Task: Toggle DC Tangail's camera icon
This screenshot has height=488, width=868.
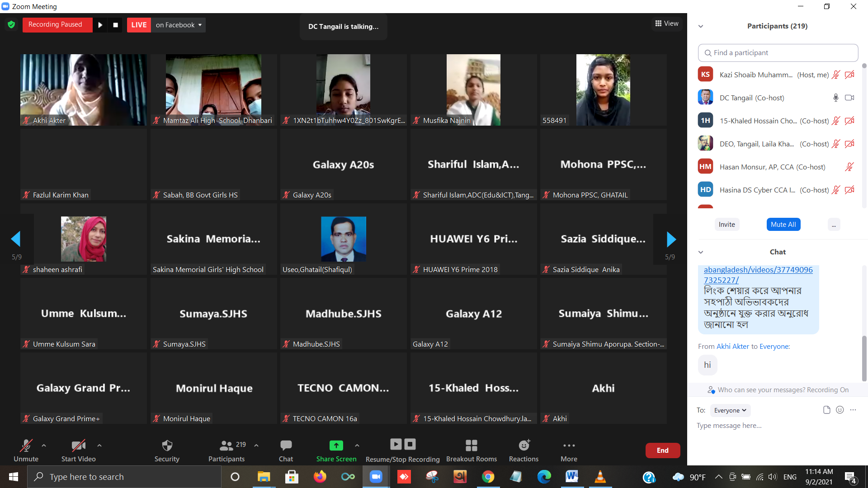Action: pyautogui.click(x=849, y=98)
